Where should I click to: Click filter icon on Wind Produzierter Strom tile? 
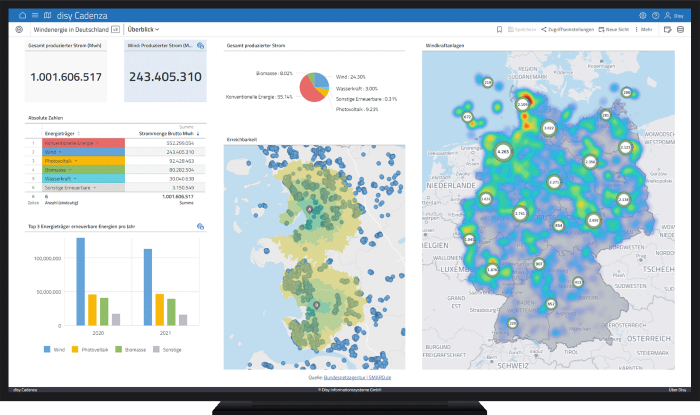pyautogui.click(x=200, y=46)
